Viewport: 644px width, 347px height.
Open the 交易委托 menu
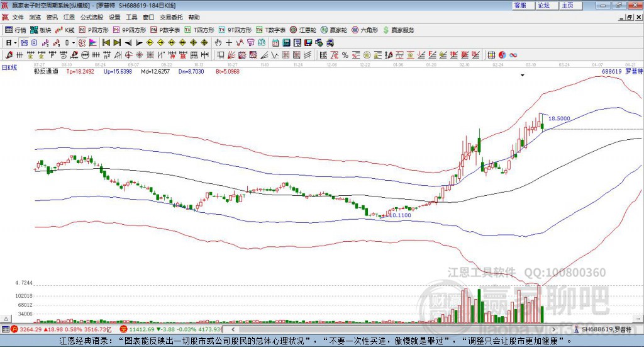(x=171, y=17)
